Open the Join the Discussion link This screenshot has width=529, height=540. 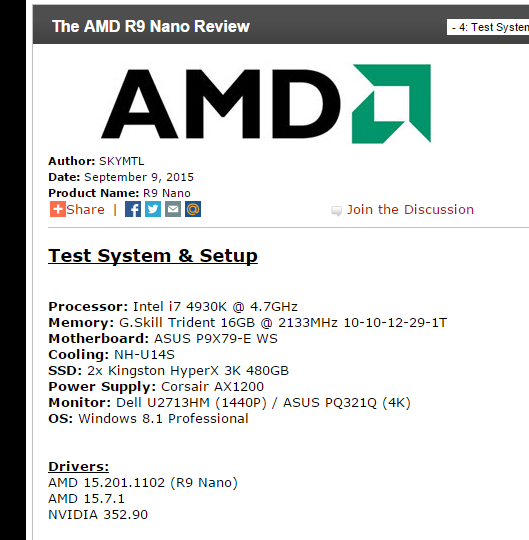(410, 209)
